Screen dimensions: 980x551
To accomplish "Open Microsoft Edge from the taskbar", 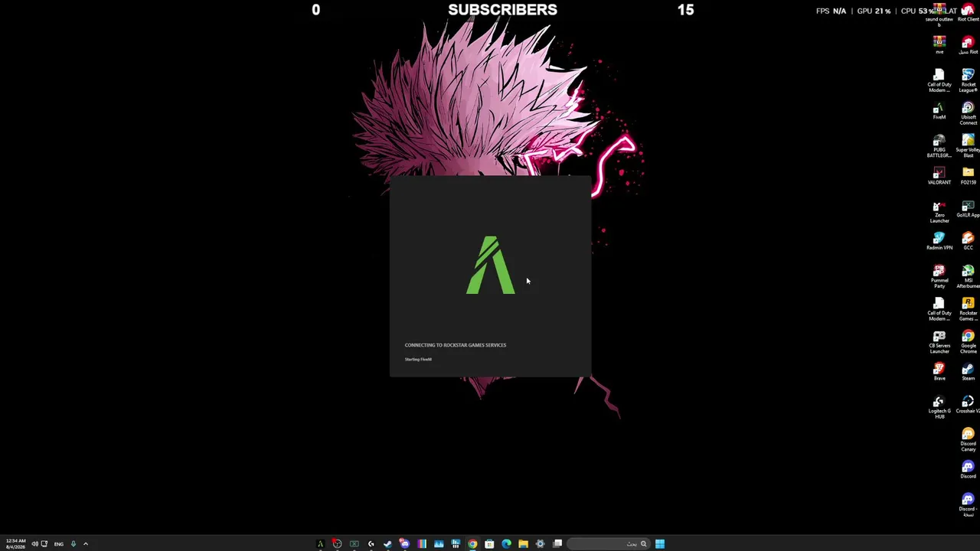I will [x=506, y=544].
